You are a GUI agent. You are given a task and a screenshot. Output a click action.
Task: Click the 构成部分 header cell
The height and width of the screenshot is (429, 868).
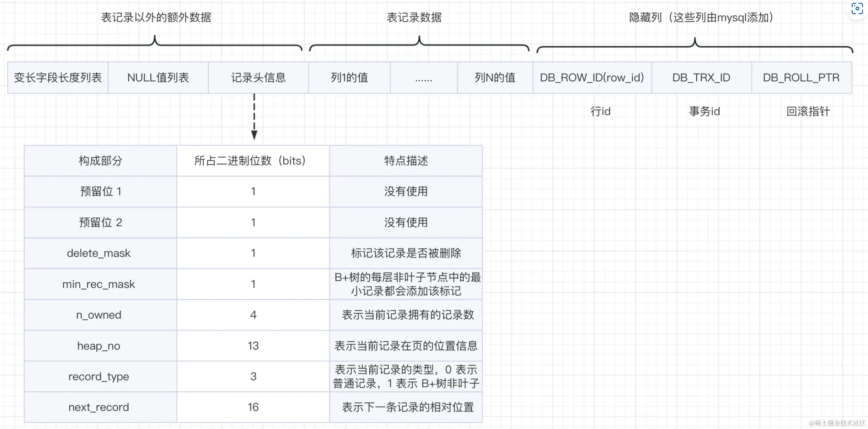100,161
